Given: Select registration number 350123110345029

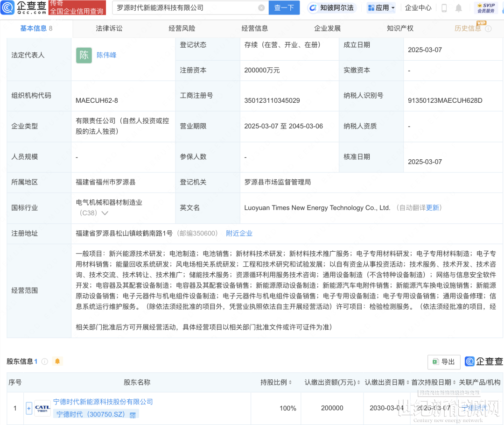Looking at the screenshot, I should pyautogui.click(x=272, y=100).
